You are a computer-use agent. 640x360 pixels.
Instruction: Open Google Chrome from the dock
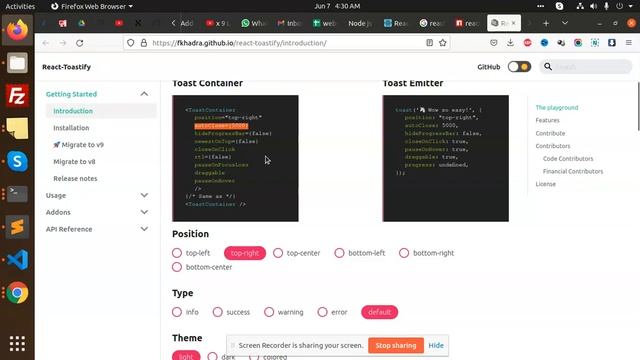tap(17, 293)
